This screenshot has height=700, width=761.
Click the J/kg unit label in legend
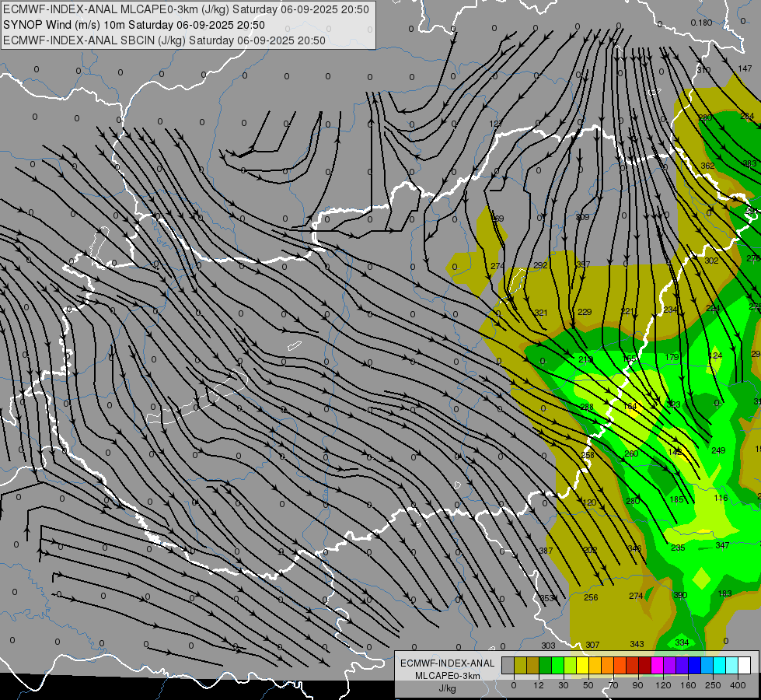(x=447, y=688)
